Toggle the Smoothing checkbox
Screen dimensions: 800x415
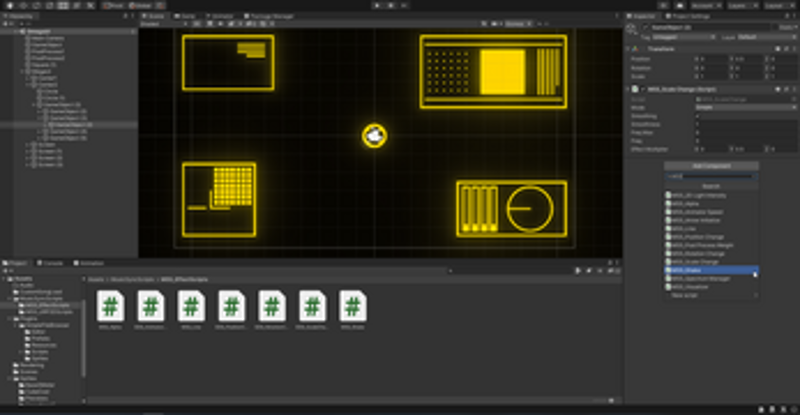click(698, 116)
